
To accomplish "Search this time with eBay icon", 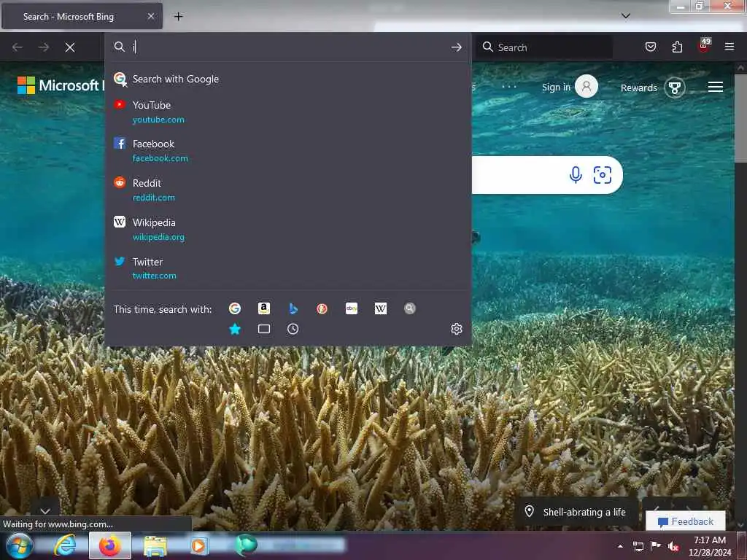I will (x=352, y=308).
